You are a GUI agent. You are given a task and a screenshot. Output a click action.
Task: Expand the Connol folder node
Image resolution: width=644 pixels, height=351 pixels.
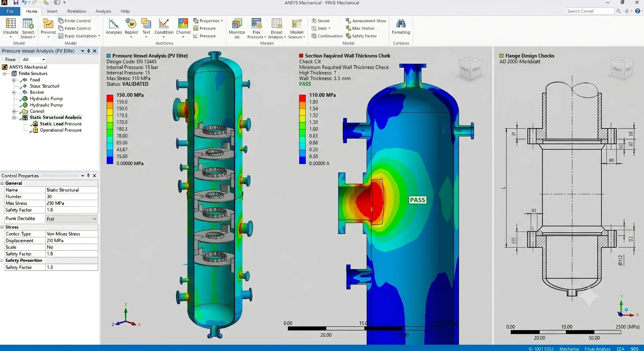click(14, 111)
